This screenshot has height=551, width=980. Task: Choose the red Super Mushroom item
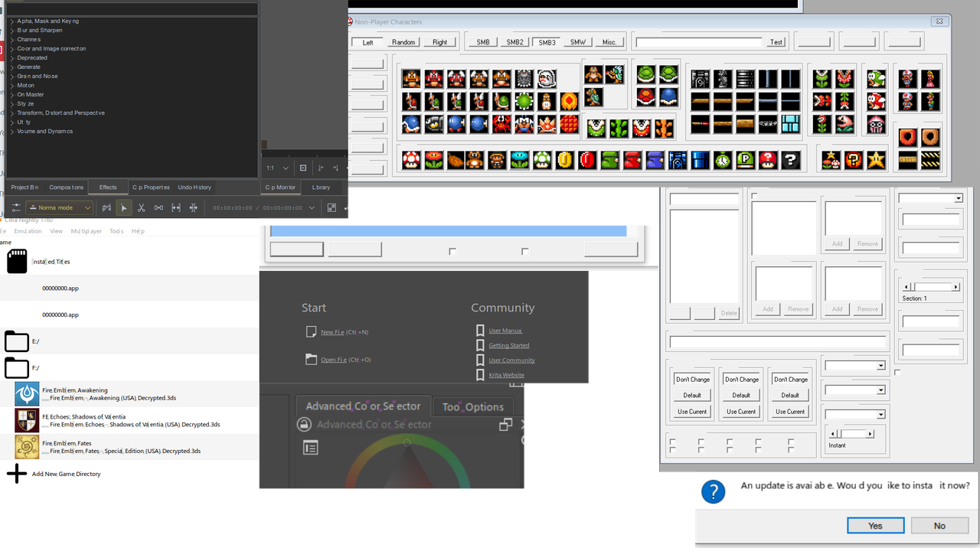pos(412,160)
